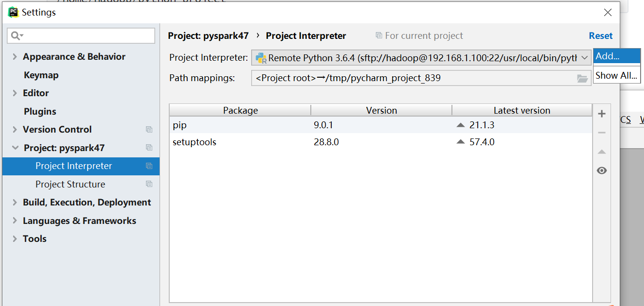Select the setuptools package row
This screenshot has width=644, height=306.
[x=194, y=142]
